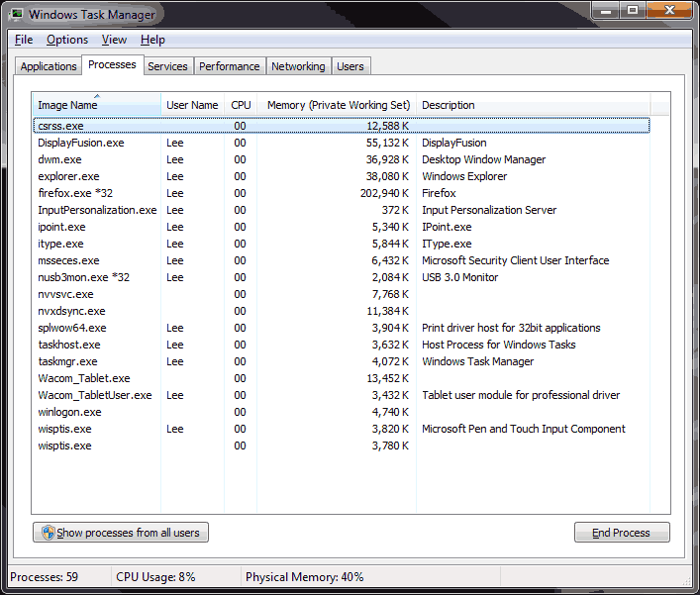
Task: Select the explorer.exe process row
Action: point(68,176)
